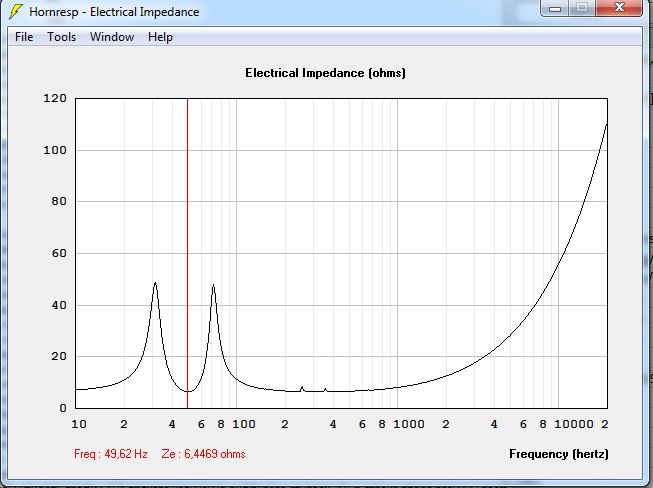The height and width of the screenshot is (488, 653).
Task: Click the 80 value on vertical axis
Action: tap(59, 202)
